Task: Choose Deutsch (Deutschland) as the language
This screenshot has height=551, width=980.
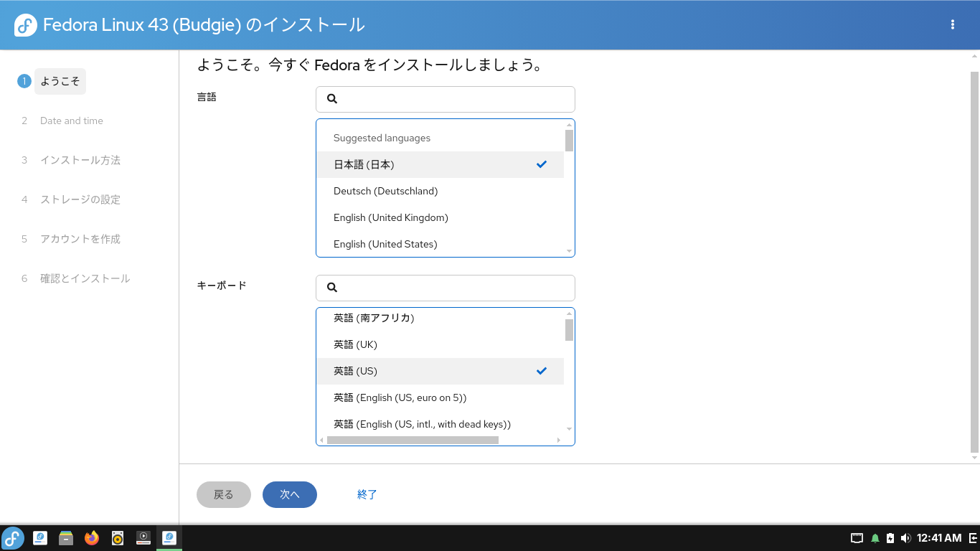Action: [440, 191]
